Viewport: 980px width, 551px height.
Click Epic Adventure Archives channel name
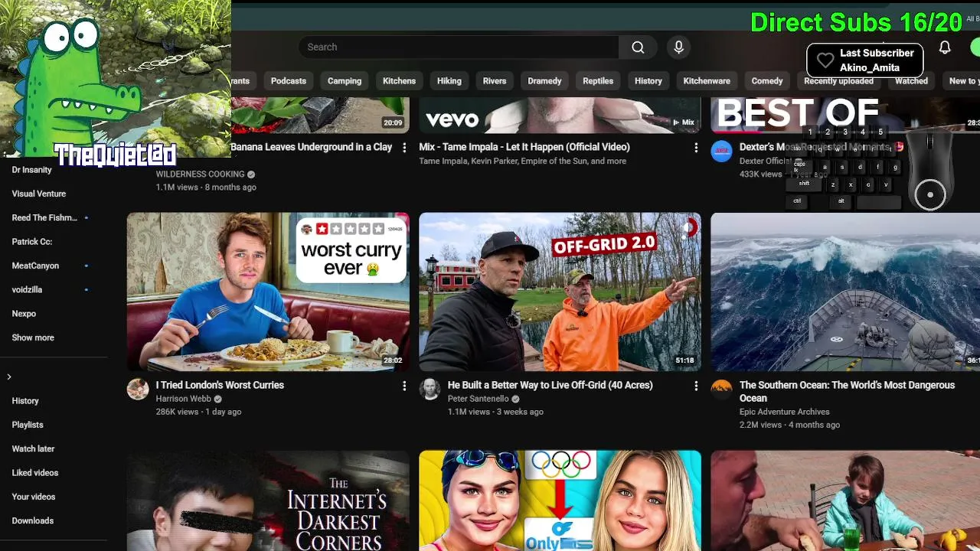(x=784, y=412)
